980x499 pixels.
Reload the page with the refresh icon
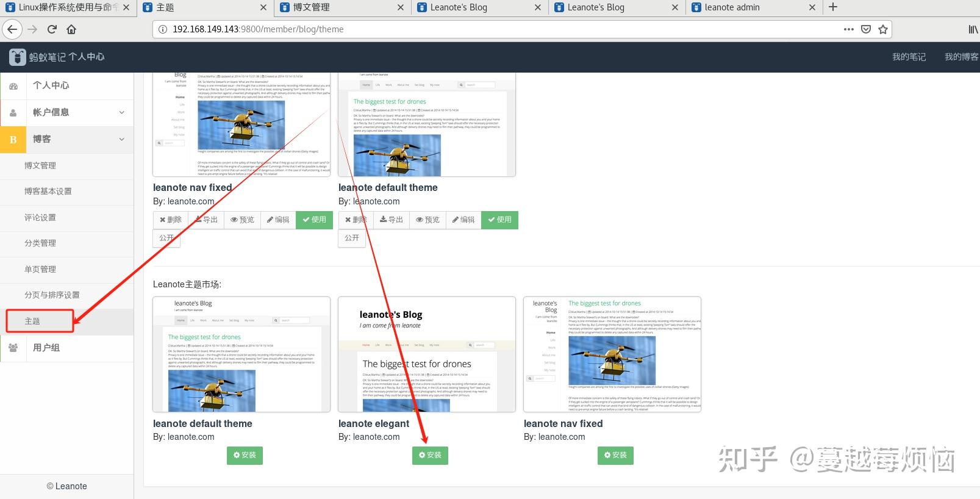coord(52,29)
